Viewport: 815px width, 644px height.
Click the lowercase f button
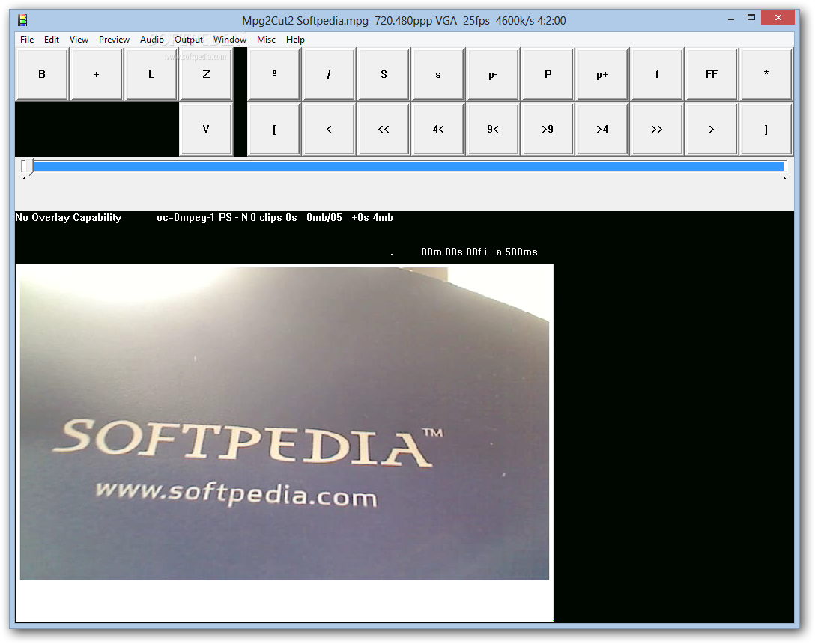click(x=657, y=74)
